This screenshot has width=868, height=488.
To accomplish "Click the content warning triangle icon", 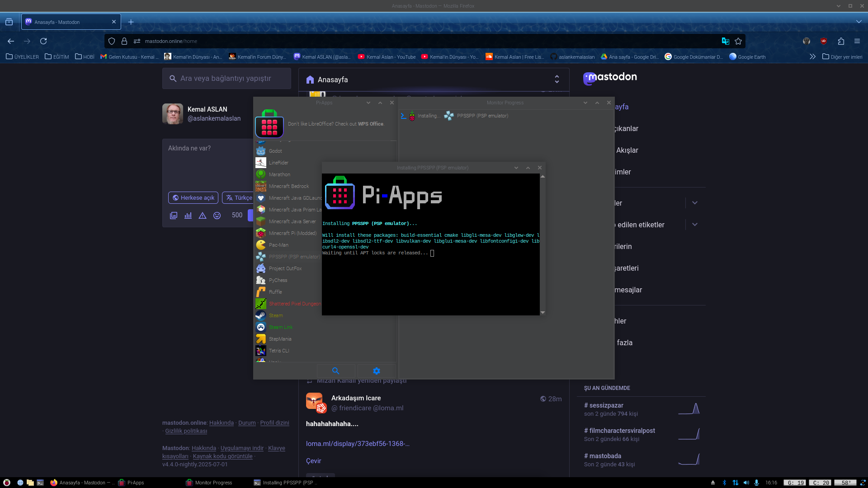I will coord(203,216).
